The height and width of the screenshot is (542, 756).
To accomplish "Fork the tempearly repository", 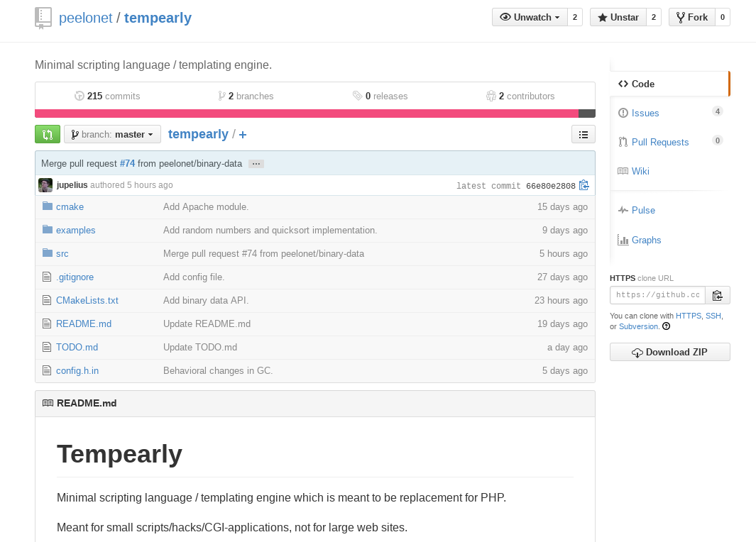I will (691, 17).
